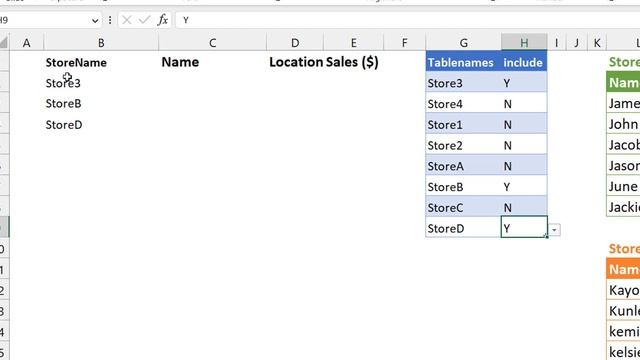
Task: Select StoreC in the Tablenames column
Action: click(463, 208)
